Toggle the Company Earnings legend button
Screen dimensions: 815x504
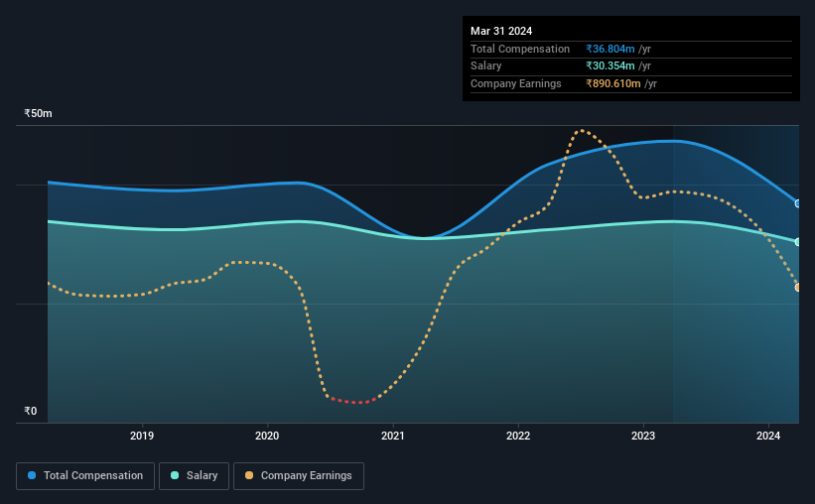tap(299, 476)
